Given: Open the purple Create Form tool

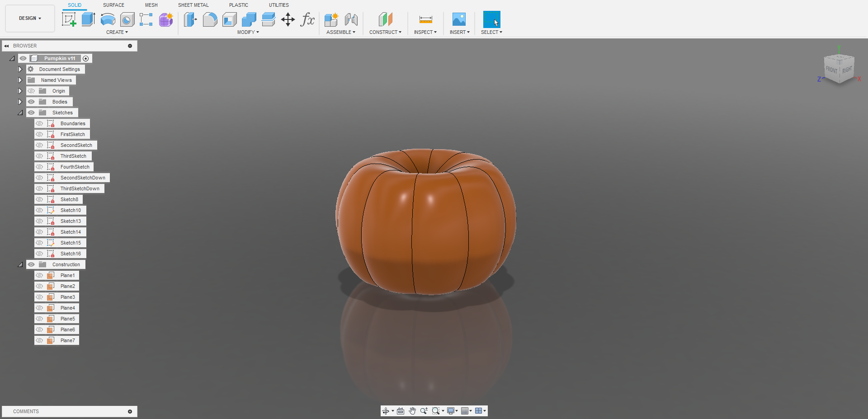Looking at the screenshot, I should pos(166,19).
